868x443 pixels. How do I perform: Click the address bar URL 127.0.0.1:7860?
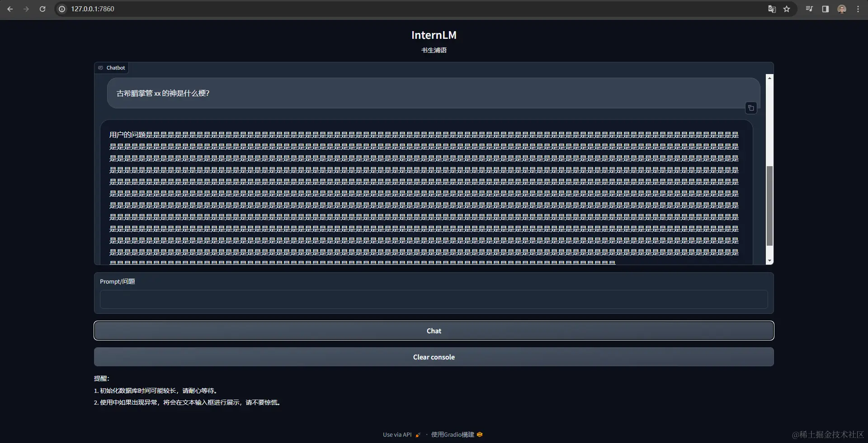click(93, 9)
